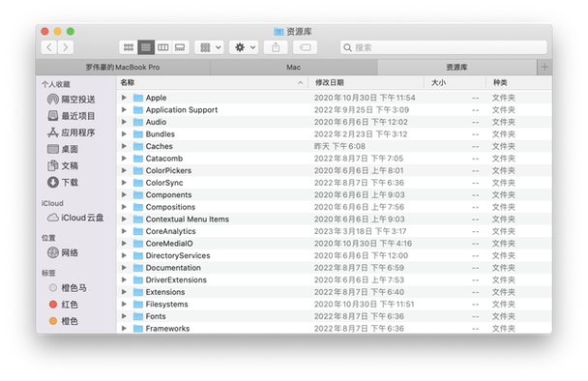Expand the ColorPickers folder triangle

(x=124, y=170)
